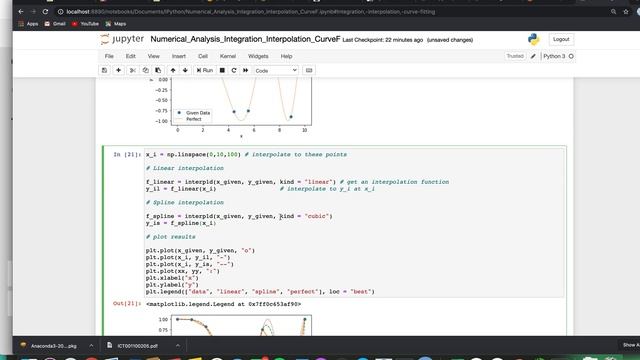Viewport: 640px width, 360px height.
Task: Move the selected cell down
Action: [x=185, y=70]
